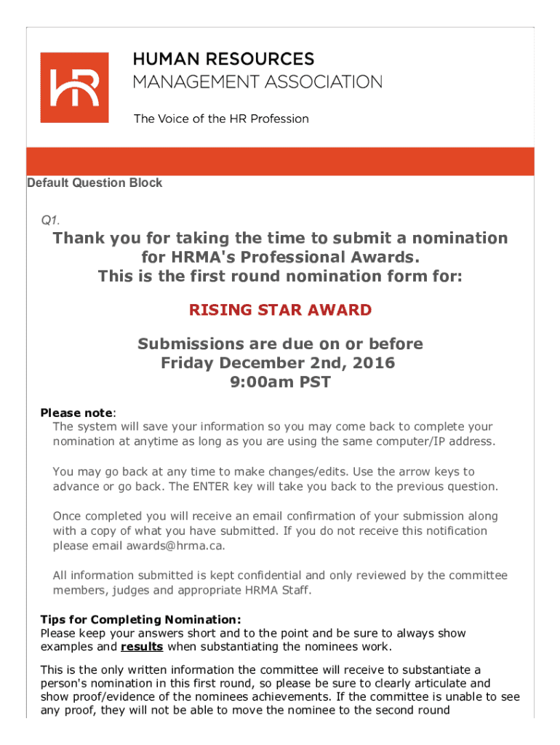Viewport: 560px width, 745px height.
Task: Select the Default Question Block label
Action: pyautogui.click(x=95, y=183)
